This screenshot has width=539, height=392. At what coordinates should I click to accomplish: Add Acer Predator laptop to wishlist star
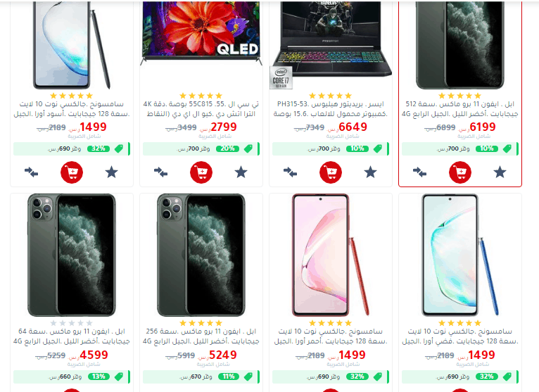(371, 172)
